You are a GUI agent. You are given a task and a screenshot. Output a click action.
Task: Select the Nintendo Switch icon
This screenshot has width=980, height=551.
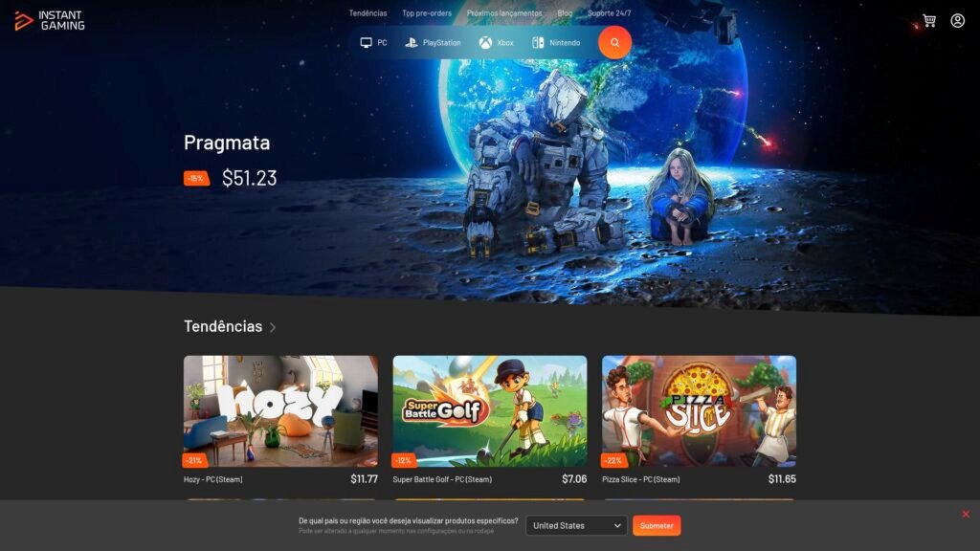point(538,42)
